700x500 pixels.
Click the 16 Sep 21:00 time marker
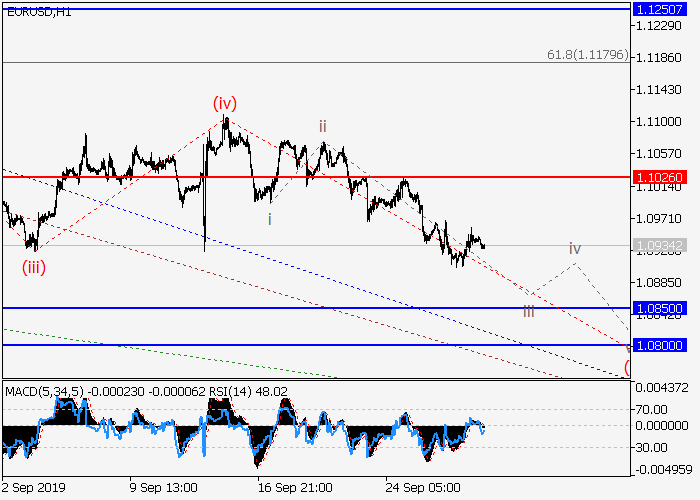[293, 489]
